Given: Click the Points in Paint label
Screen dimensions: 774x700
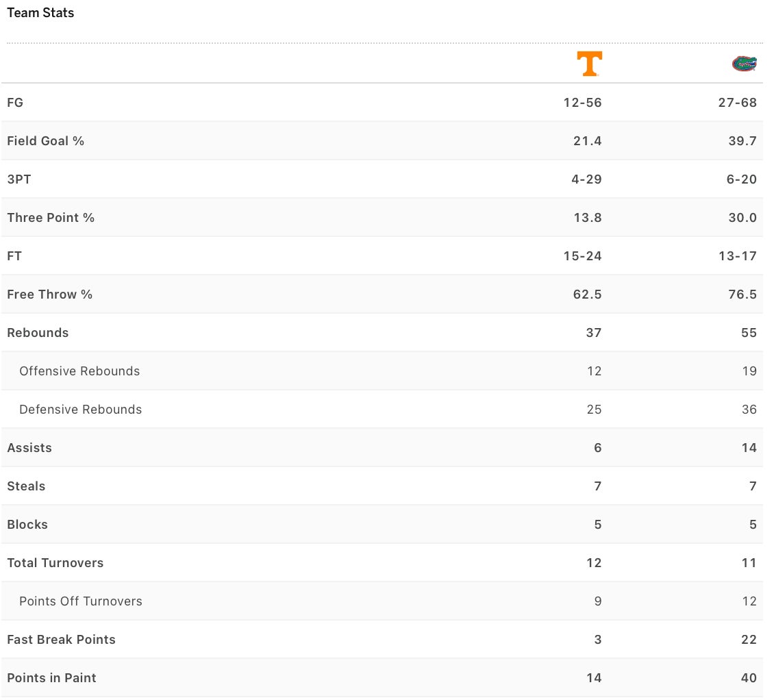Looking at the screenshot, I should [51, 678].
